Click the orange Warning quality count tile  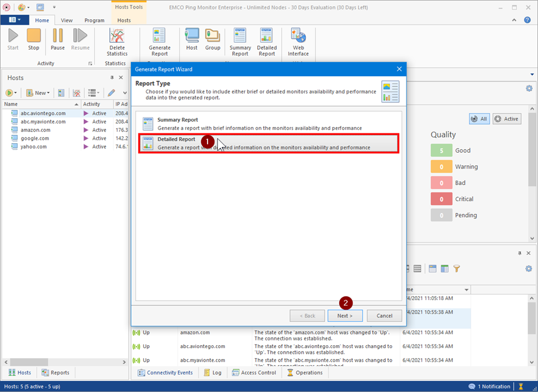pos(442,167)
